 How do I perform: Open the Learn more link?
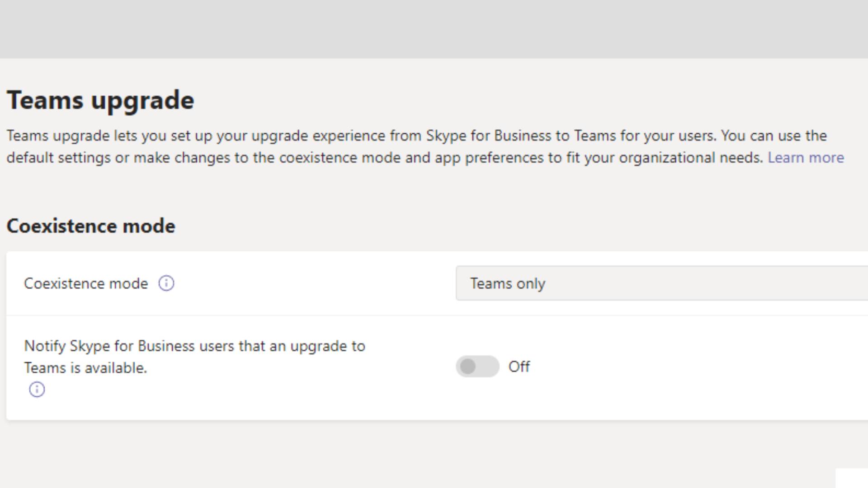pos(806,158)
